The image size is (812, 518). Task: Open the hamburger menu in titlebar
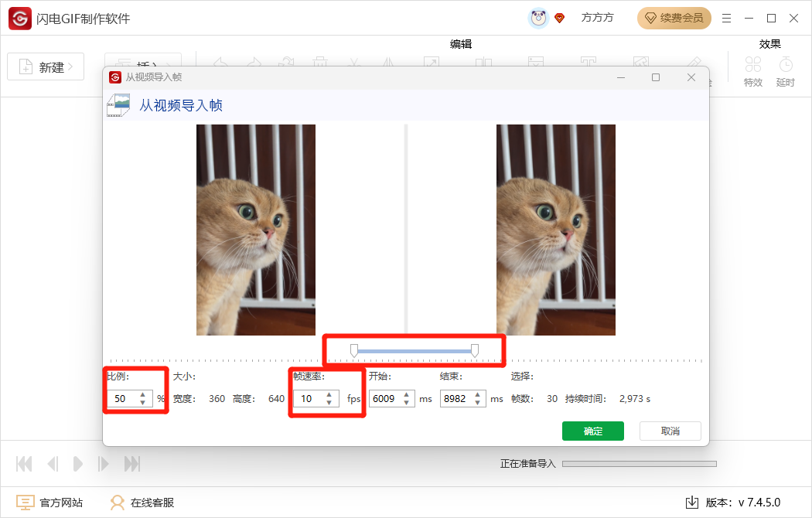click(x=725, y=18)
